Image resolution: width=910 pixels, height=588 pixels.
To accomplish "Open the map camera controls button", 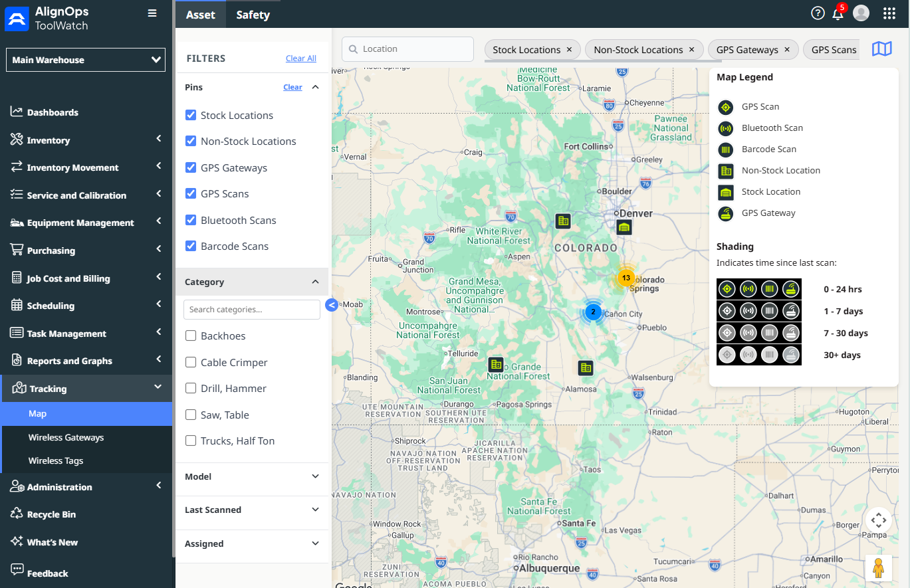I will 878,520.
